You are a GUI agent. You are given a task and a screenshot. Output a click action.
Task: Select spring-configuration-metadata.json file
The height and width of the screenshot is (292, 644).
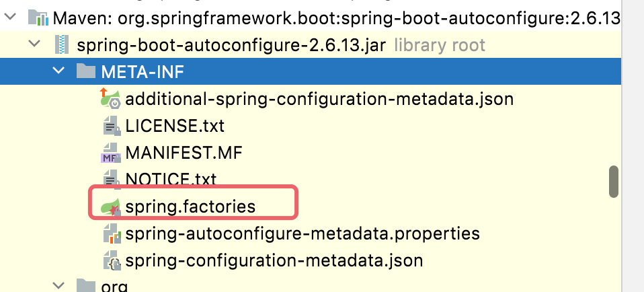click(x=274, y=260)
